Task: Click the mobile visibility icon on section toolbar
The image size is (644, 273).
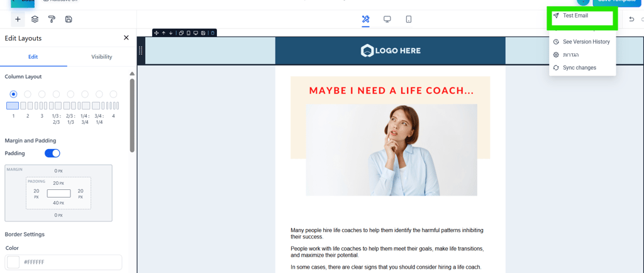Action: pyautogui.click(x=188, y=33)
